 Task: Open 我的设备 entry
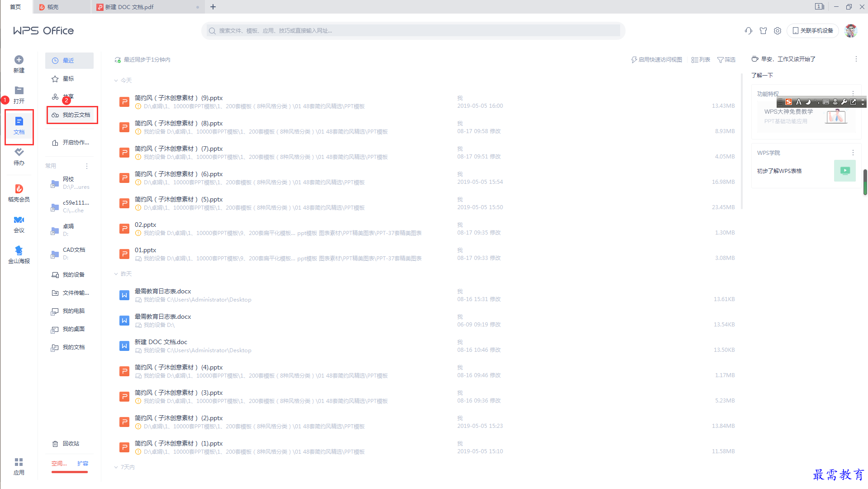point(69,275)
